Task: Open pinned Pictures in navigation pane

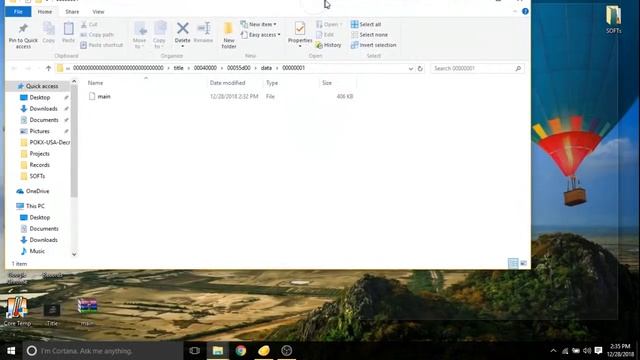Action: pos(39,131)
